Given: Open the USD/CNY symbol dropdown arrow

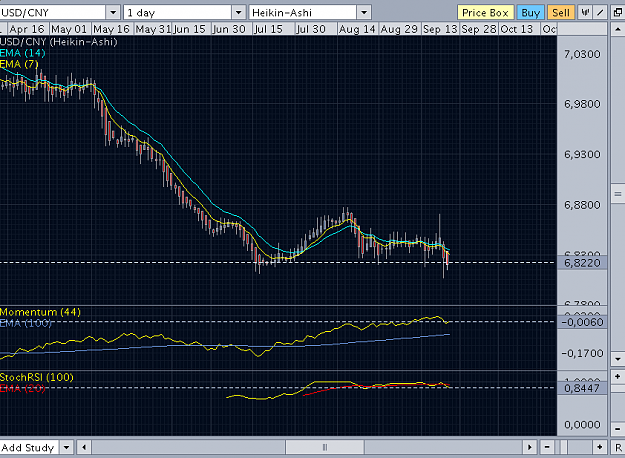Looking at the screenshot, I should tap(113, 13).
